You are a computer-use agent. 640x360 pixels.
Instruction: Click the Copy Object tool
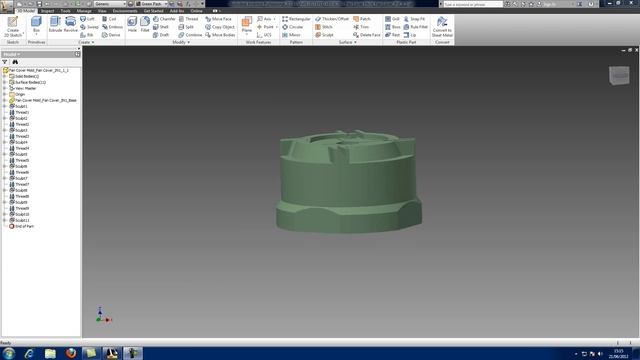tap(220, 27)
